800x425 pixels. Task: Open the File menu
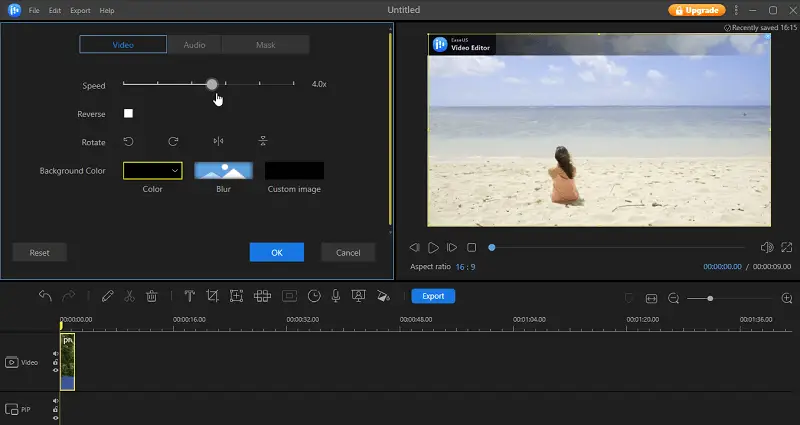[34, 10]
